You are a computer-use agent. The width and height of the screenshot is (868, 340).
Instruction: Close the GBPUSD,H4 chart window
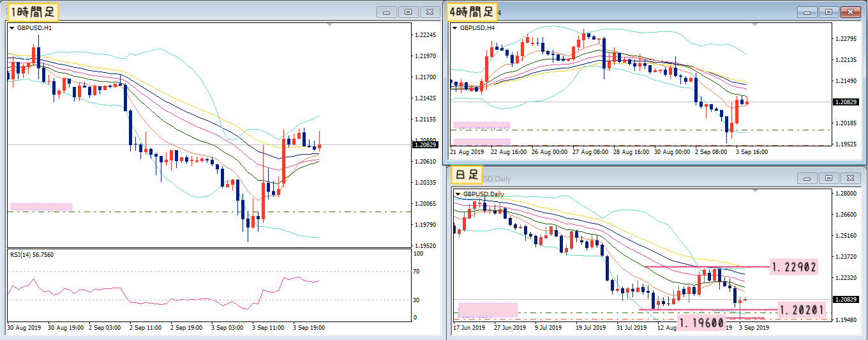point(849,12)
